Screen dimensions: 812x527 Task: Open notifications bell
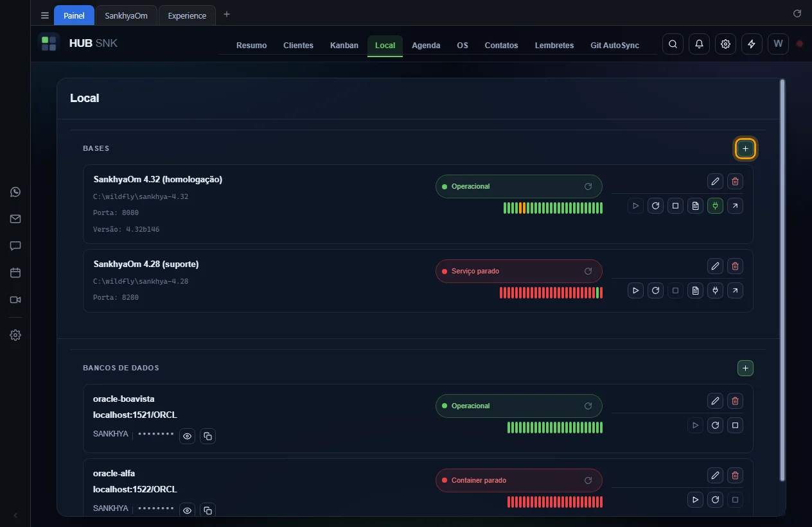(x=699, y=44)
